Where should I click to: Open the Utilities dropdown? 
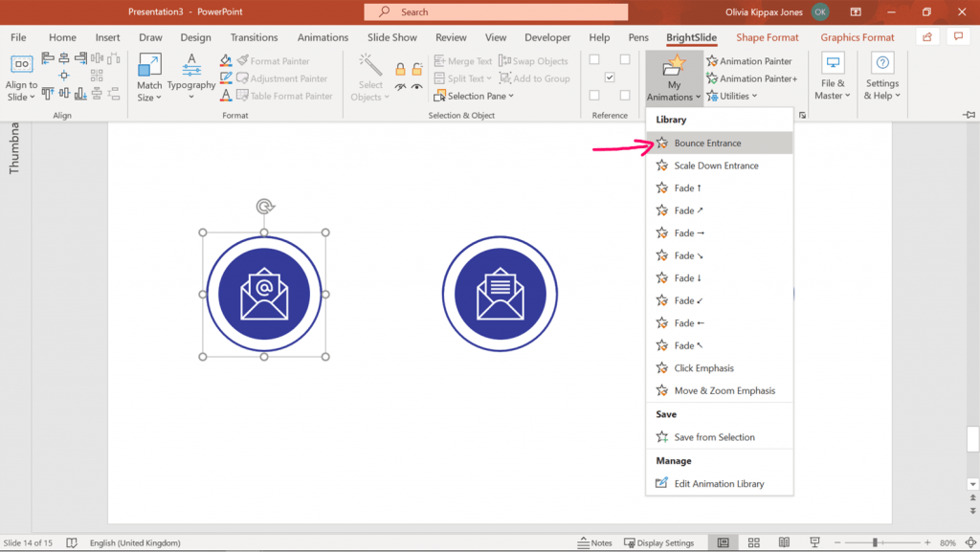(732, 96)
